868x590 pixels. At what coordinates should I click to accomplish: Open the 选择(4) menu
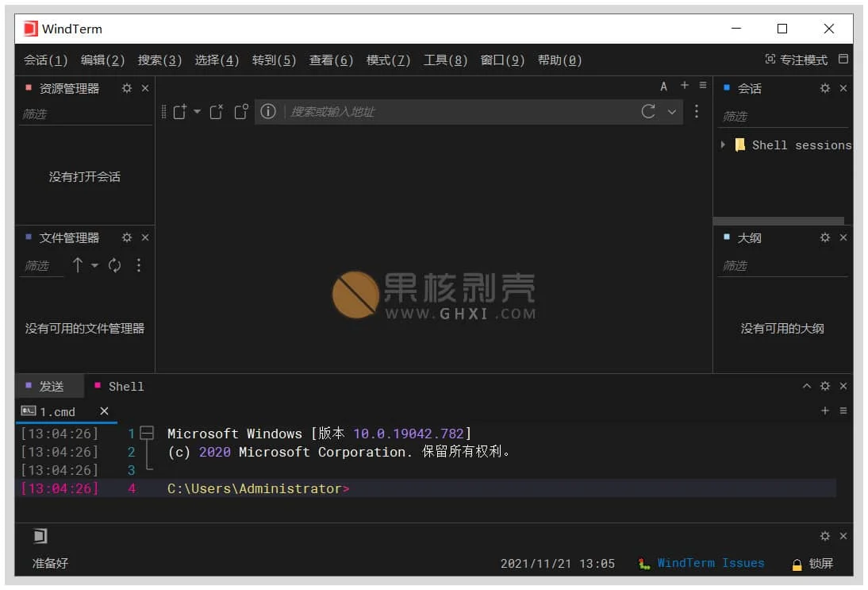(x=217, y=60)
